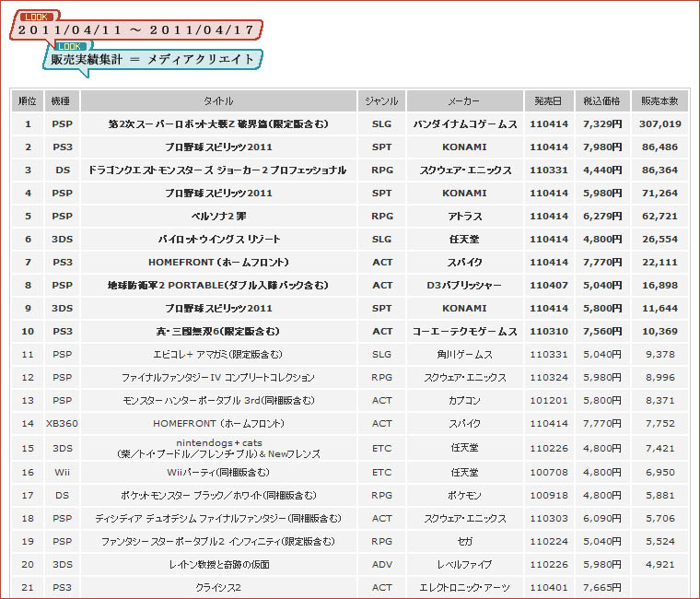Screen dimensions: 700x599
Task: Click maker レベルファイブ
Action: (x=464, y=565)
